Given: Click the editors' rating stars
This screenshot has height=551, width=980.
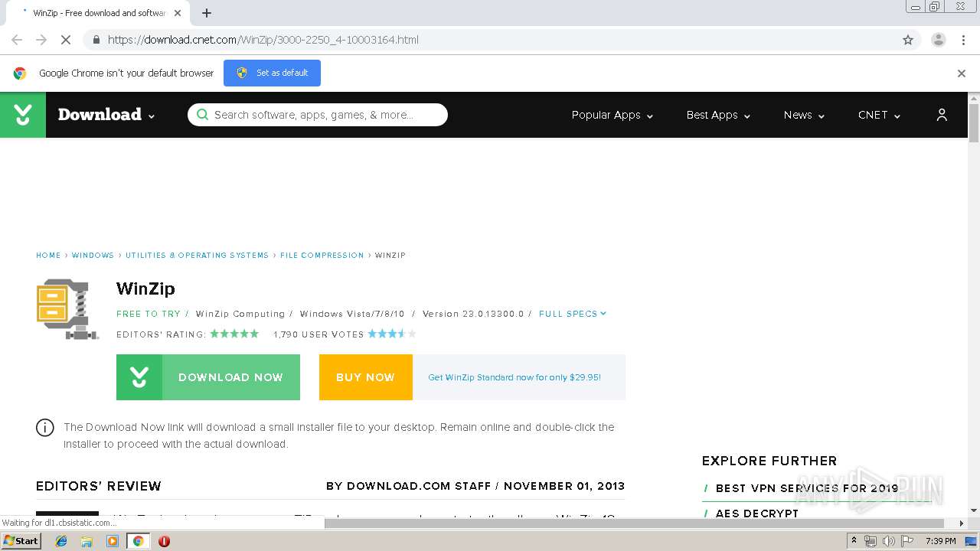Looking at the screenshot, I should tap(234, 334).
